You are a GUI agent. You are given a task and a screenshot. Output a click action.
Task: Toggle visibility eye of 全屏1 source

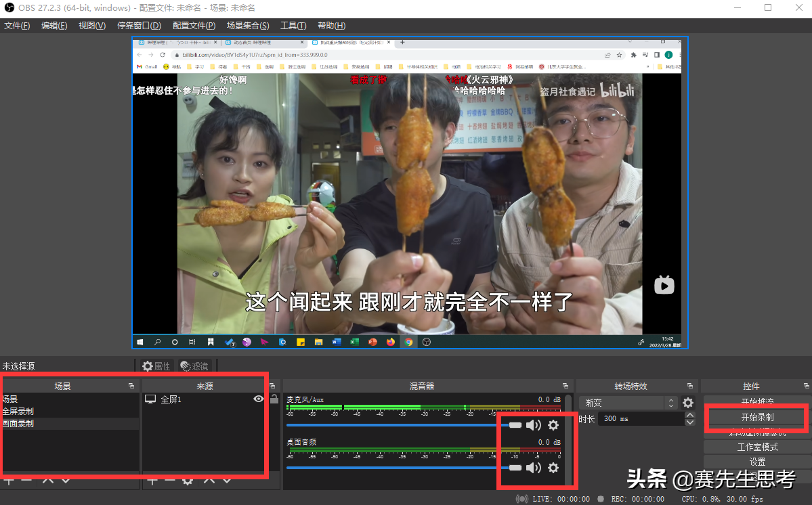click(259, 399)
